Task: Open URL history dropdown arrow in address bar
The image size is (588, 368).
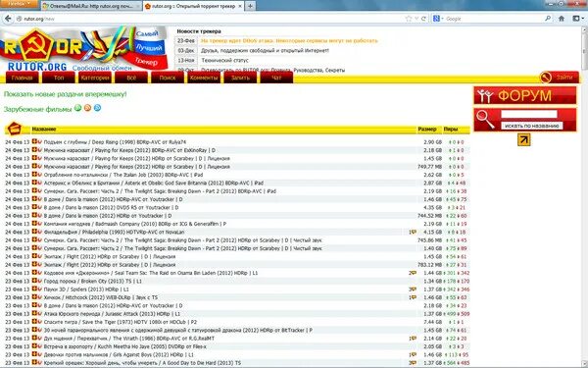Action: tap(416, 19)
